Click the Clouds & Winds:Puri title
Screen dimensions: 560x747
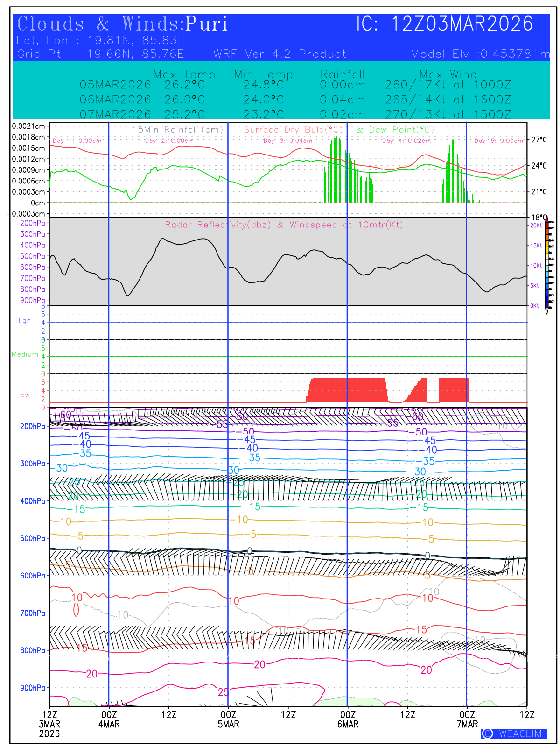pyautogui.click(x=122, y=24)
